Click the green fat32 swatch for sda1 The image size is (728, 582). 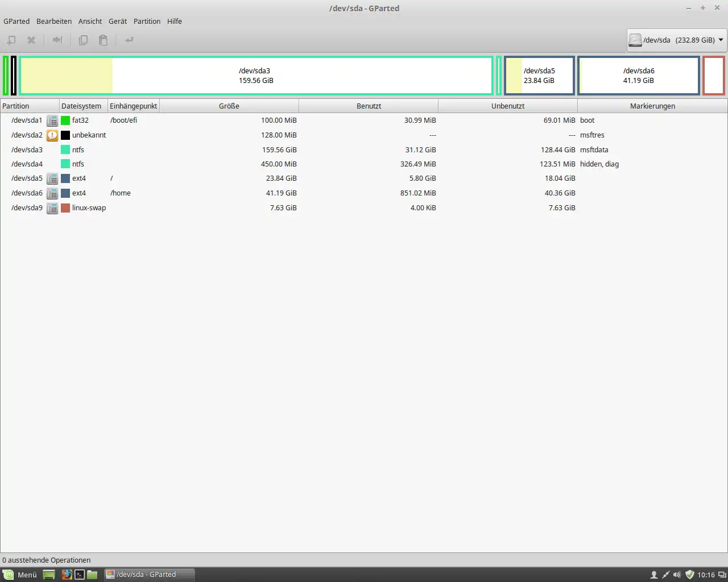point(65,120)
